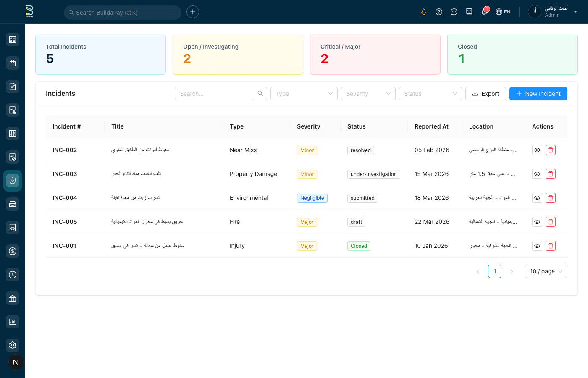Open the help question mark icon
This screenshot has width=588, height=378.
[439, 12]
